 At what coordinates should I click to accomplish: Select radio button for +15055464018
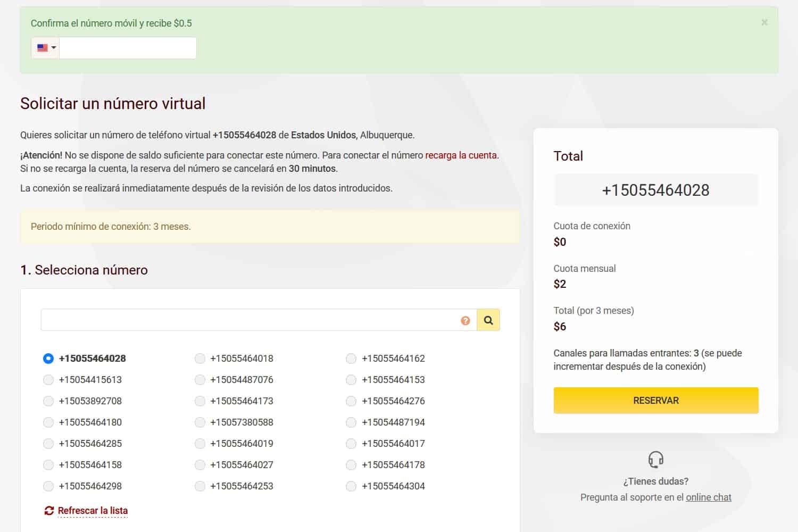click(x=200, y=359)
